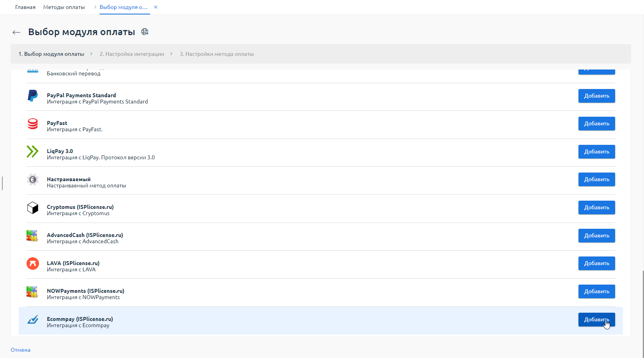This screenshot has height=358, width=644.
Task: Click the LAVA orange circle icon
Action: [33, 264]
